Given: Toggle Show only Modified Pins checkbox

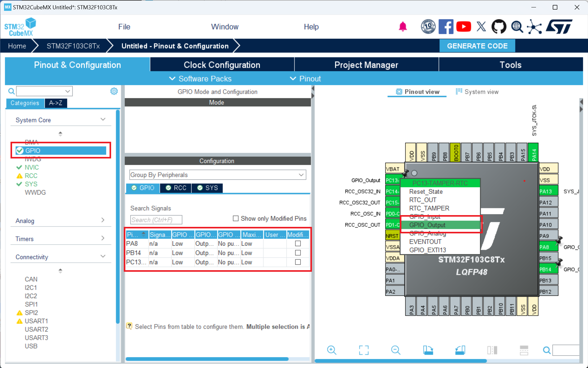Looking at the screenshot, I should pos(236,219).
